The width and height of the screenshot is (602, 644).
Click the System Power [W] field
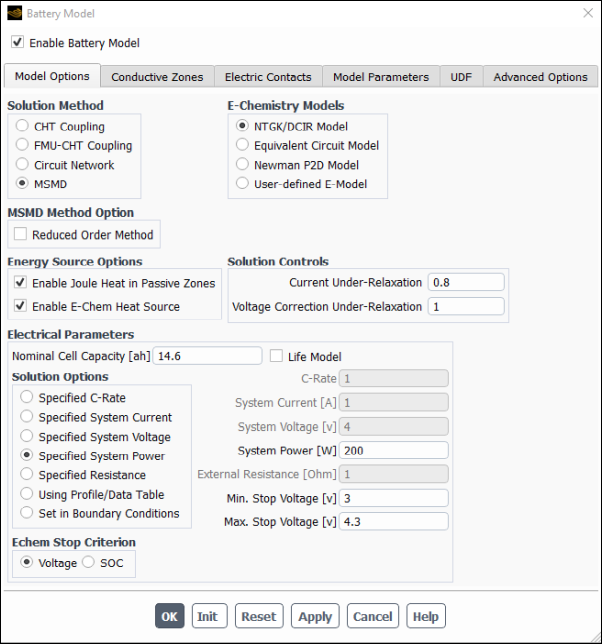click(x=394, y=451)
